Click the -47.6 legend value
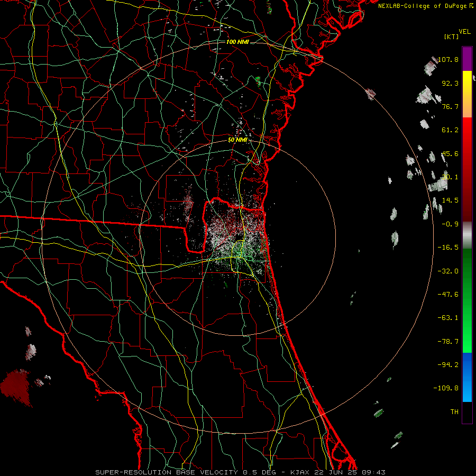 point(448,295)
